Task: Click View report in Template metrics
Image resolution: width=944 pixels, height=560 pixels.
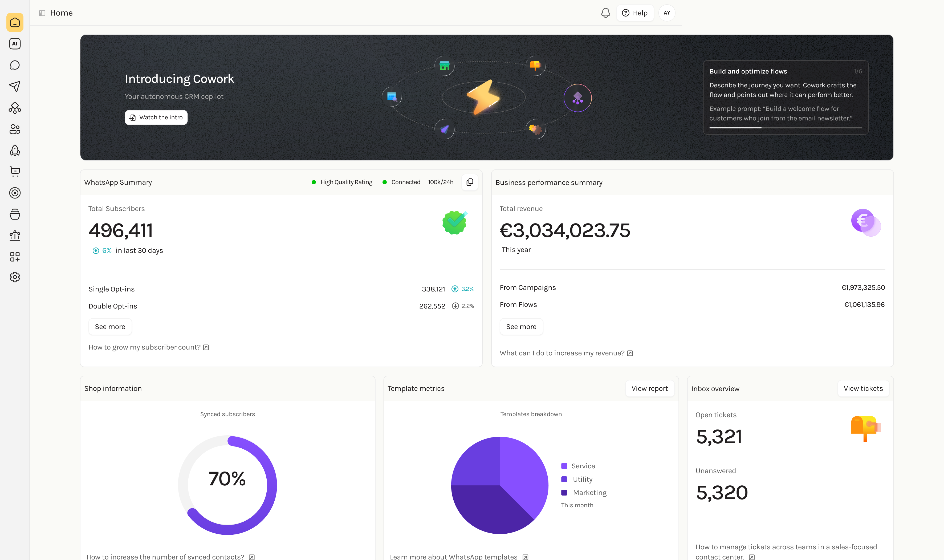Action: pyautogui.click(x=649, y=388)
